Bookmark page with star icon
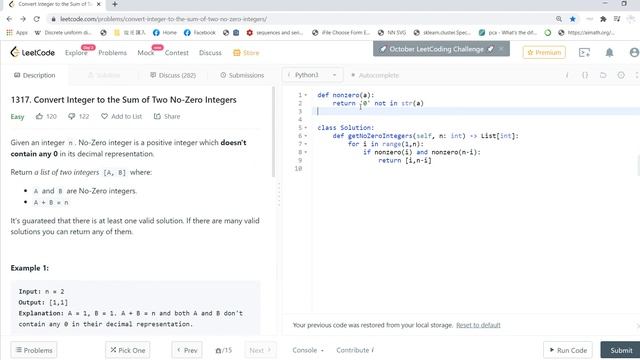 tap(573, 19)
